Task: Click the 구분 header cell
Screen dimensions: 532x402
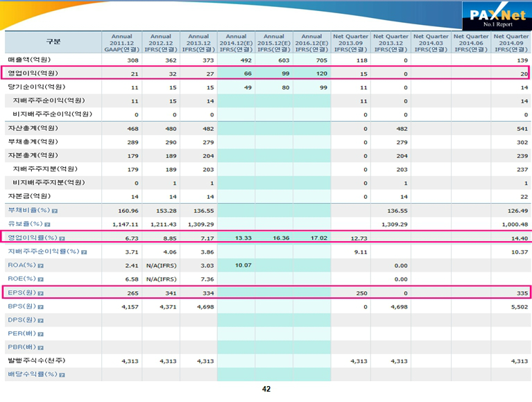Action: click(x=53, y=41)
